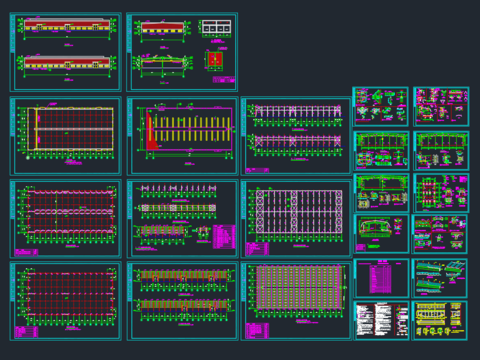480x360 pixels.
Task: Select the dense magenta purlin layout plan
Action: 296,301
